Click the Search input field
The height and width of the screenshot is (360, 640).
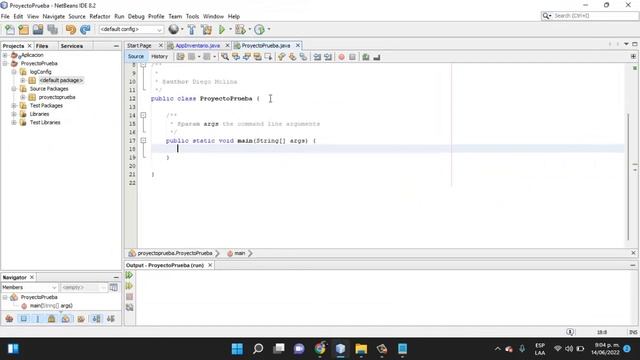click(594, 16)
